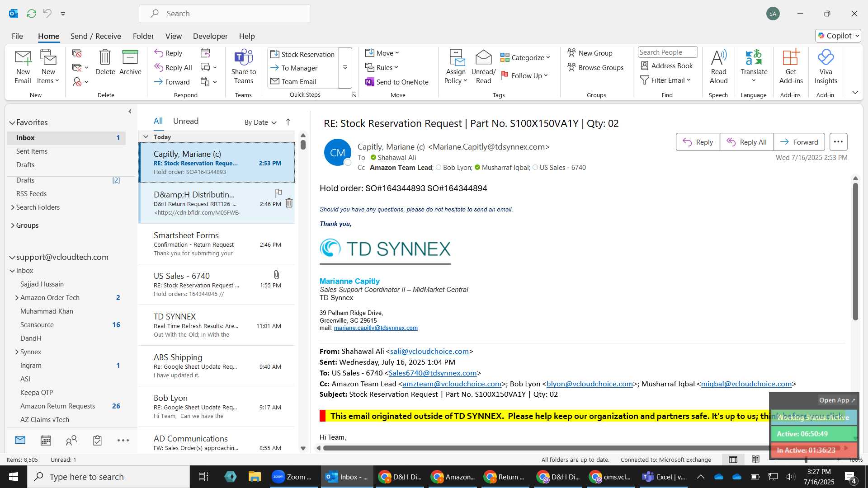Screen dimensions: 868x488
Task: Click more actions ellipsis in reading pane
Action: (838, 142)
